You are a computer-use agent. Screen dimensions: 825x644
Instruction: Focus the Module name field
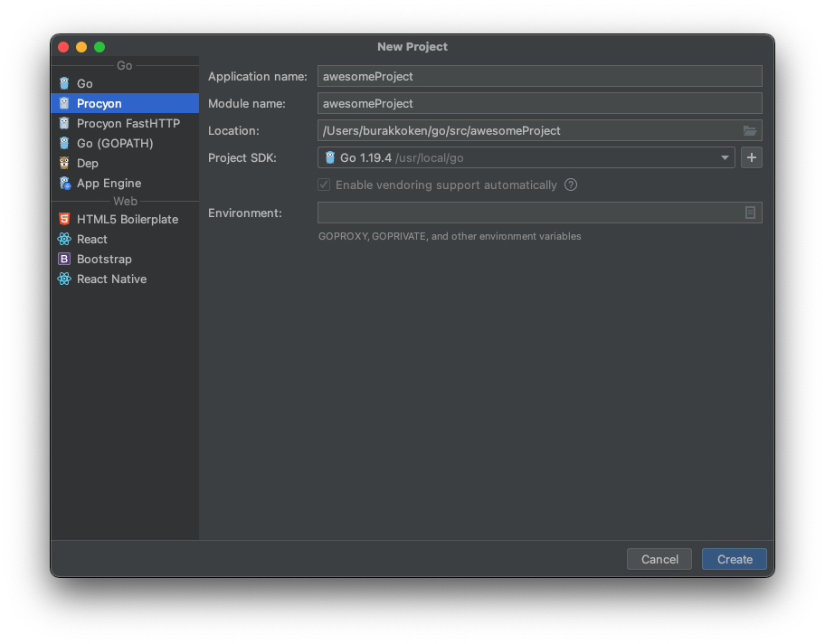pos(540,104)
